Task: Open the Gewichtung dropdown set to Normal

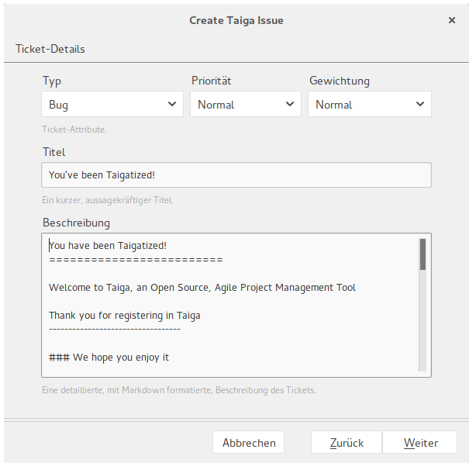Action: point(370,104)
